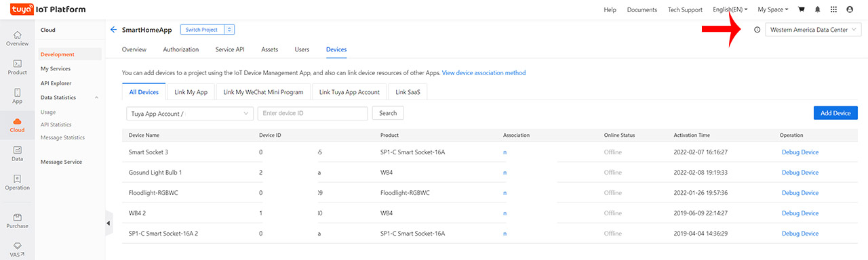Image resolution: width=868 pixels, height=260 pixels.
Task: Collapse the side panel with arrow handle
Action: [x=108, y=223]
